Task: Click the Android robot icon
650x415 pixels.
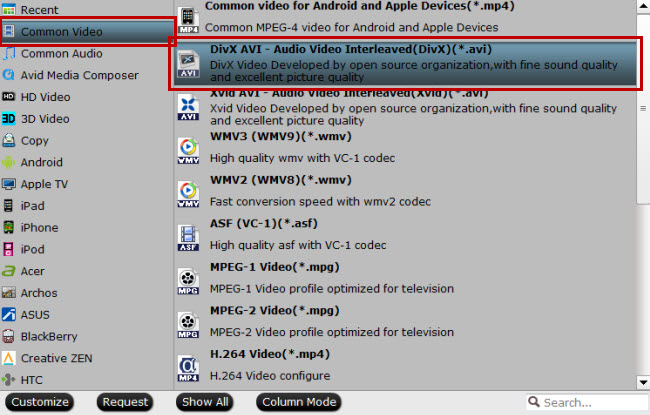Action: point(9,162)
